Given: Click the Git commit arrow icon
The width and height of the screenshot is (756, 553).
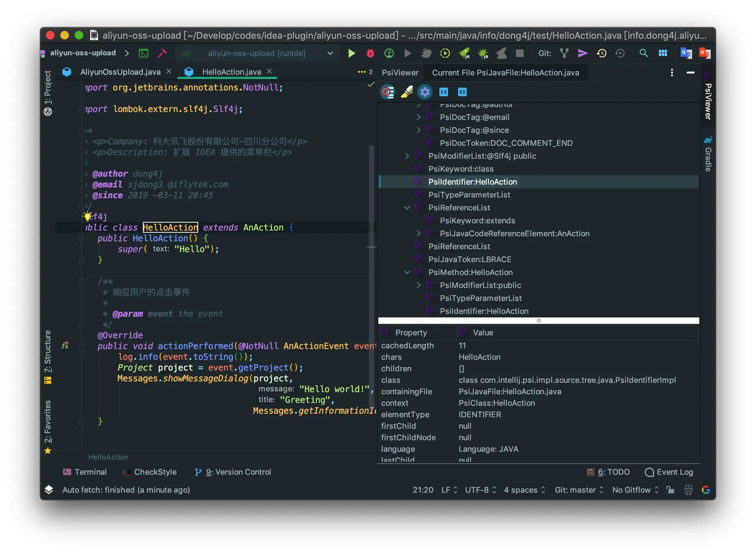Looking at the screenshot, I should tap(582, 54).
